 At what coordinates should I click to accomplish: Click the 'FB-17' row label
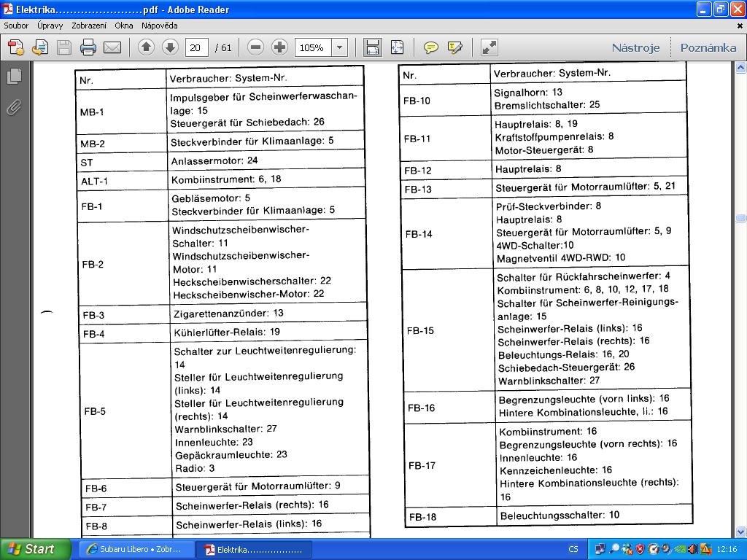(x=422, y=466)
